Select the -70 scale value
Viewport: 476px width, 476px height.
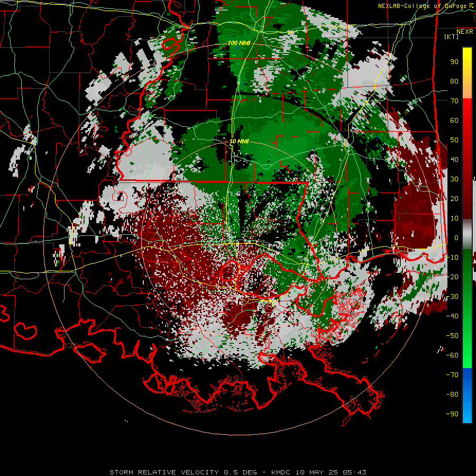click(452, 374)
